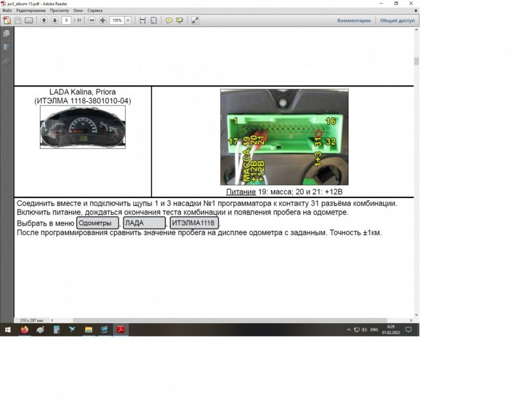Click the 150% zoom value field
532x401 pixels.
point(117,20)
